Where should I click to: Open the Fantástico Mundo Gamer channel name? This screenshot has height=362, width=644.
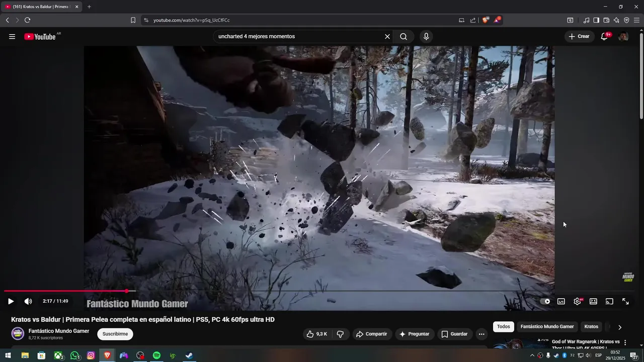tap(59, 331)
